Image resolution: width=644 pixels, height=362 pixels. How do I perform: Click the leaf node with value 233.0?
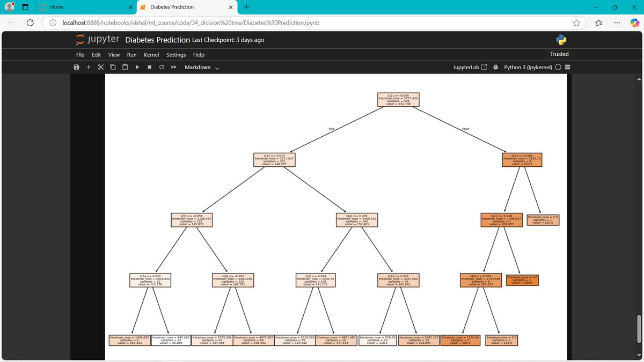coord(502,339)
